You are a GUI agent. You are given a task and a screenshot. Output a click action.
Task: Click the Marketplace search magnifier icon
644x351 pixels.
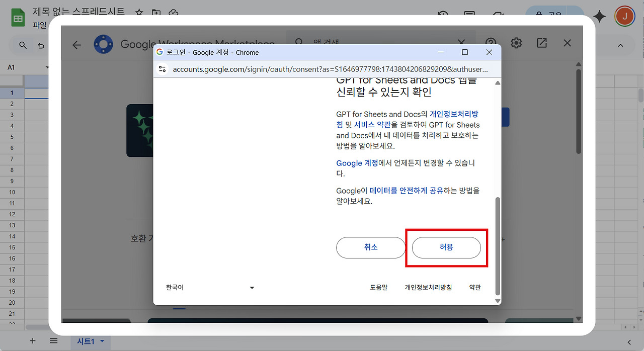click(x=299, y=43)
